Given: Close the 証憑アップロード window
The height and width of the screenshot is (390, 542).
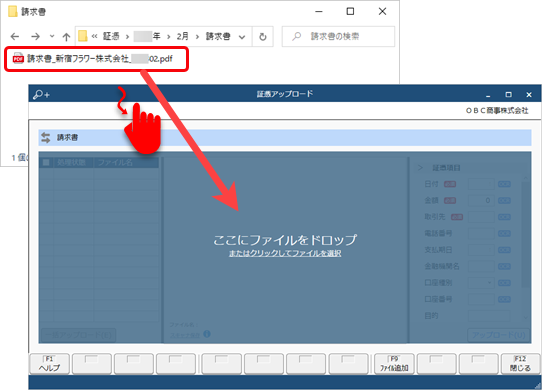Looking at the screenshot, I should pyautogui.click(x=529, y=94).
